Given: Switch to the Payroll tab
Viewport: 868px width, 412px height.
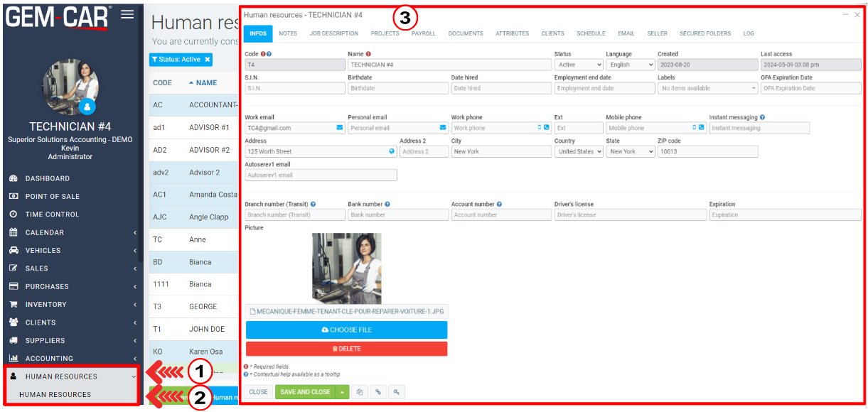Looking at the screenshot, I should 424,33.
